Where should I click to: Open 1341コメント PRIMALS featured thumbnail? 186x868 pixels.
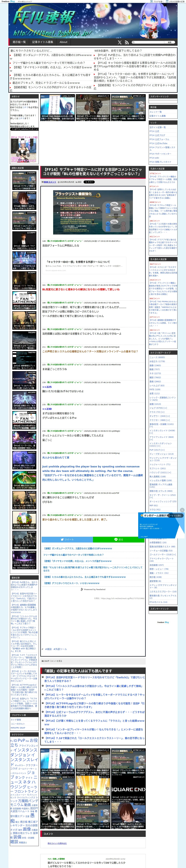[x=57, y=107]
